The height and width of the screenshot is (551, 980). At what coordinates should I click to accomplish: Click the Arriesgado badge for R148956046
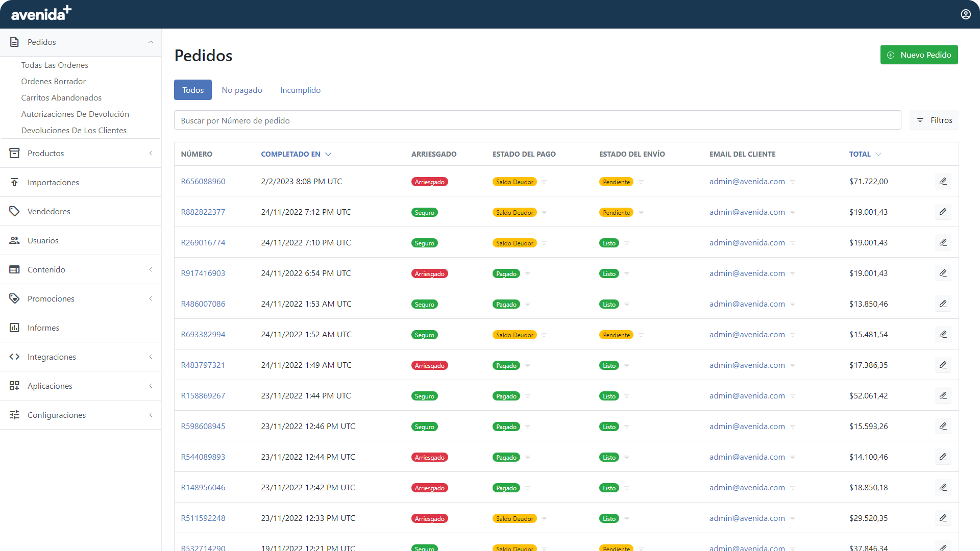(x=430, y=488)
